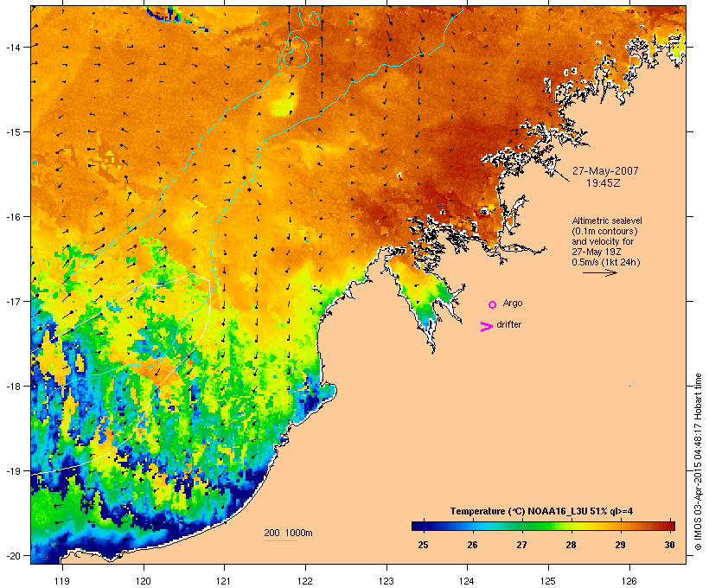Click the Temperature NOAA16_L3U colorbar title
709x588 pixels.
pos(541,511)
